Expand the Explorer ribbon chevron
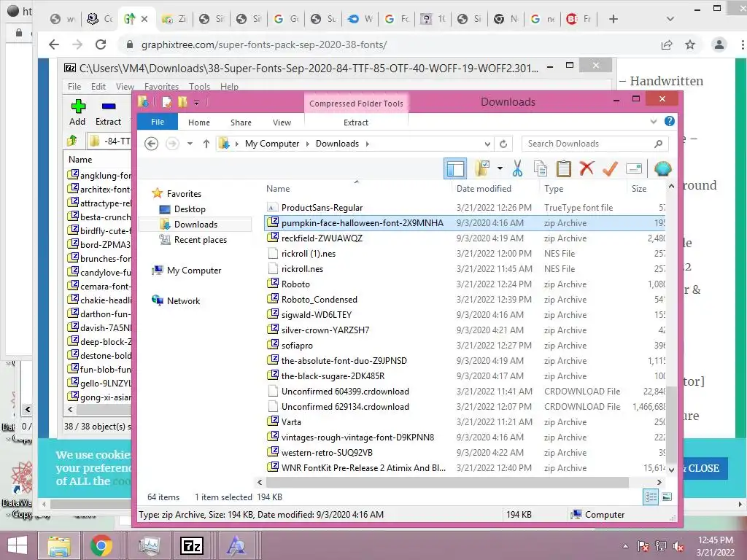This screenshot has width=747, height=560. tap(654, 122)
